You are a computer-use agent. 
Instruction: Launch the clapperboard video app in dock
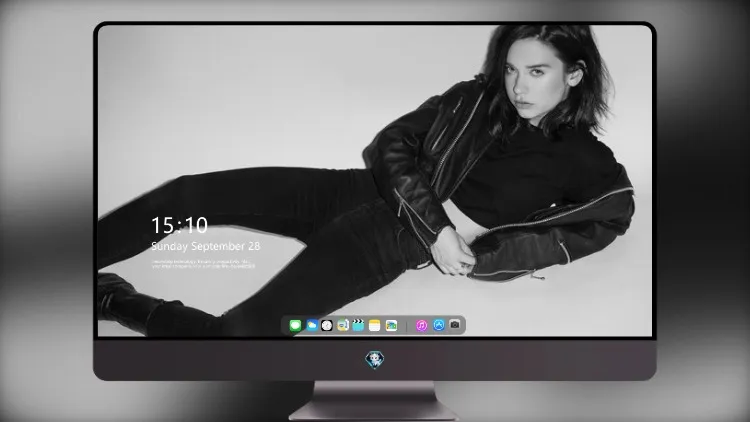[358, 325]
